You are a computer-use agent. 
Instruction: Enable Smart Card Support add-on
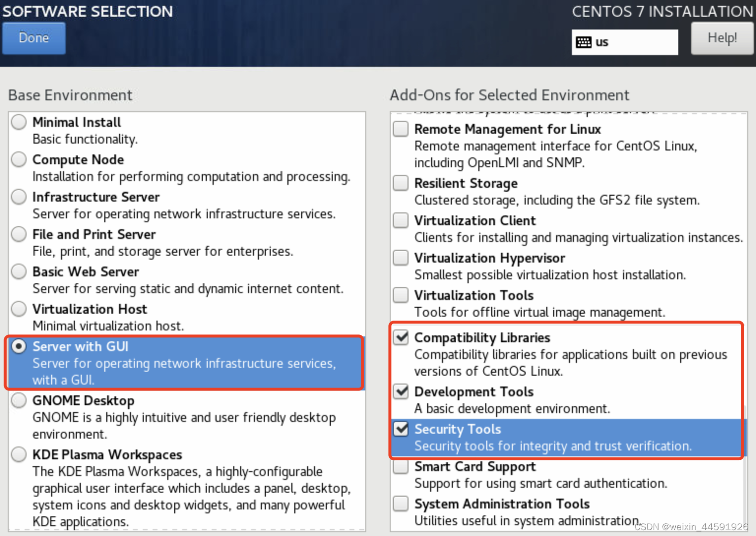400,466
